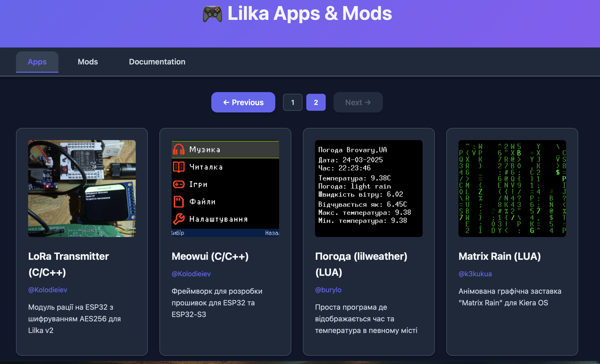Image resolution: width=600 pixels, height=364 pixels.
Task: Open the Documentation tab
Action: click(x=157, y=62)
